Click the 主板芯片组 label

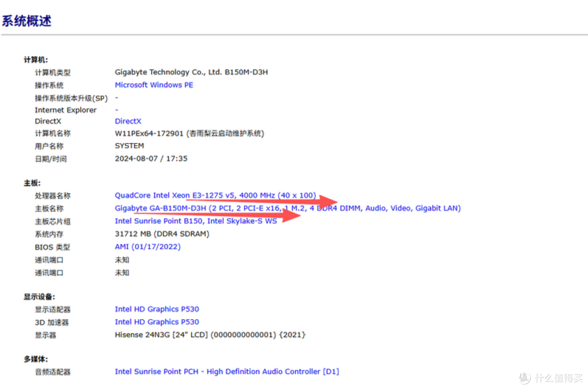53,221
